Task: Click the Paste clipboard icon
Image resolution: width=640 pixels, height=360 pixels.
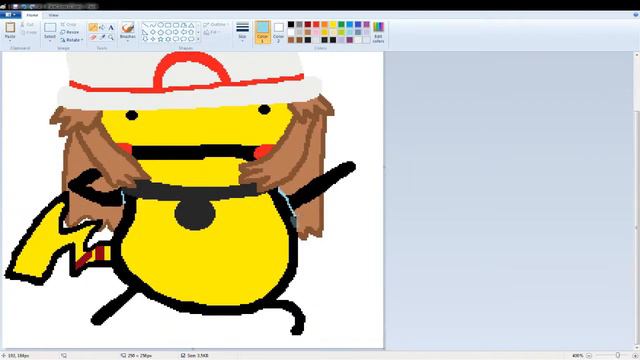Action: tap(10, 27)
